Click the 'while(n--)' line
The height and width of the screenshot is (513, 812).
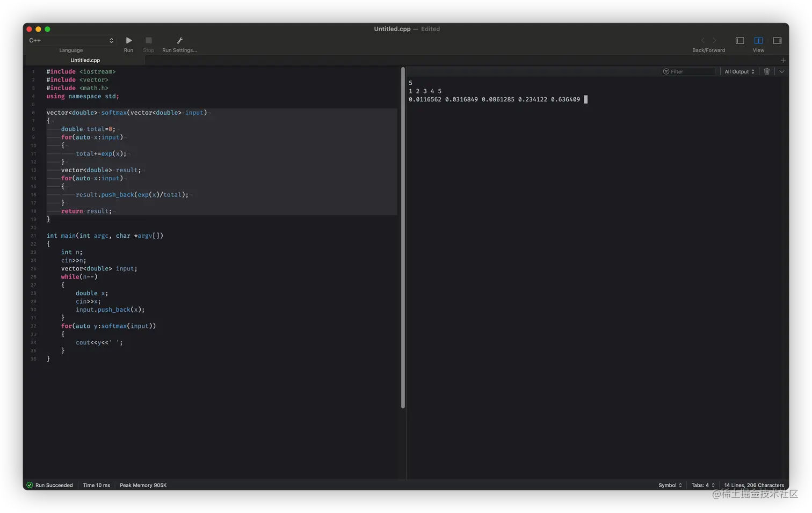(79, 277)
